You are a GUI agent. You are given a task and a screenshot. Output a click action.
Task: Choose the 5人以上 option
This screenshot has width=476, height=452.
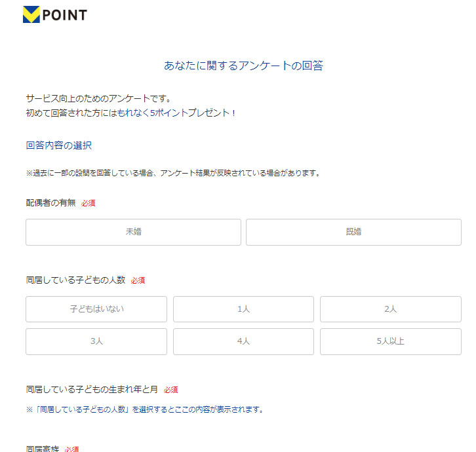pos(390,341)
